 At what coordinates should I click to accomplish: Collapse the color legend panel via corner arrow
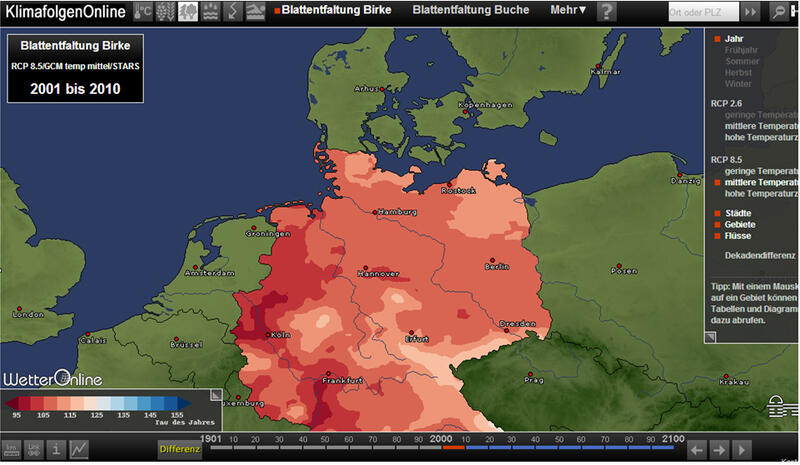(x=215, y=396)
